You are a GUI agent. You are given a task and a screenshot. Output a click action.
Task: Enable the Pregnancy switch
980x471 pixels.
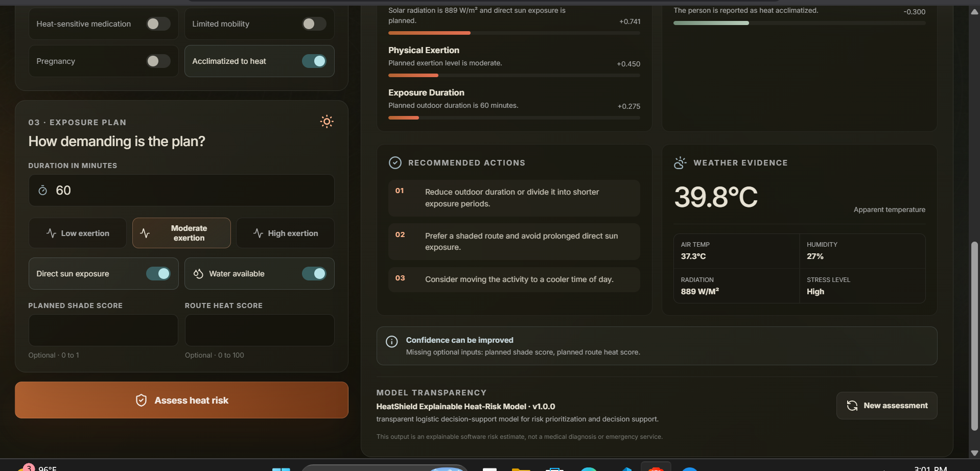[158, 61]
